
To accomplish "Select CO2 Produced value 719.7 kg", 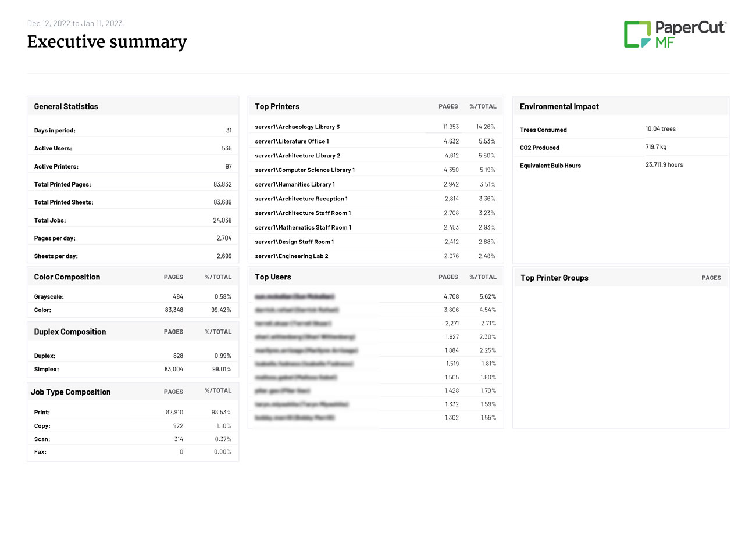I will coord(656,147).
